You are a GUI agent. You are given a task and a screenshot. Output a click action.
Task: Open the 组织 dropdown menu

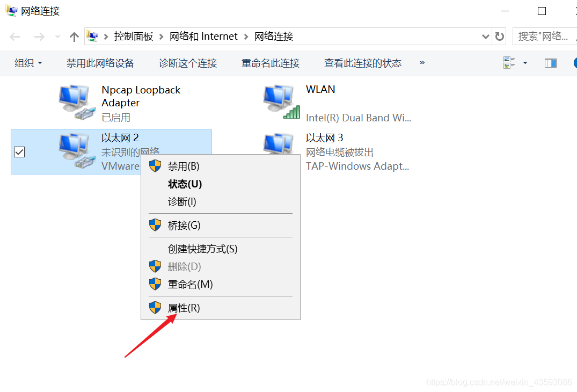click(28, 63)
